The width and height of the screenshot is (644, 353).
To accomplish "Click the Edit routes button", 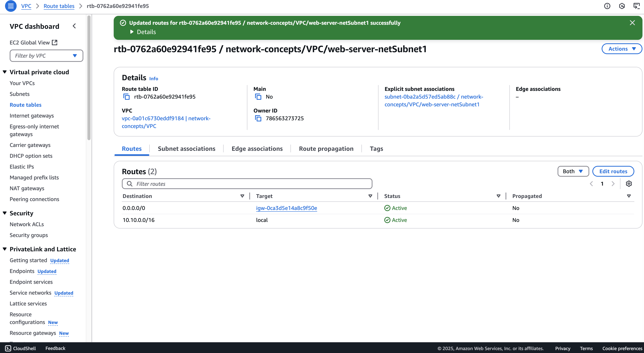I will point(613,171).
